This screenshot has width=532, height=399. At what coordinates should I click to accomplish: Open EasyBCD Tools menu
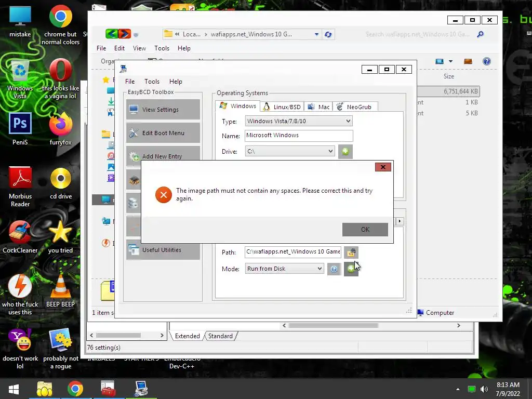(x=152, y=82)
